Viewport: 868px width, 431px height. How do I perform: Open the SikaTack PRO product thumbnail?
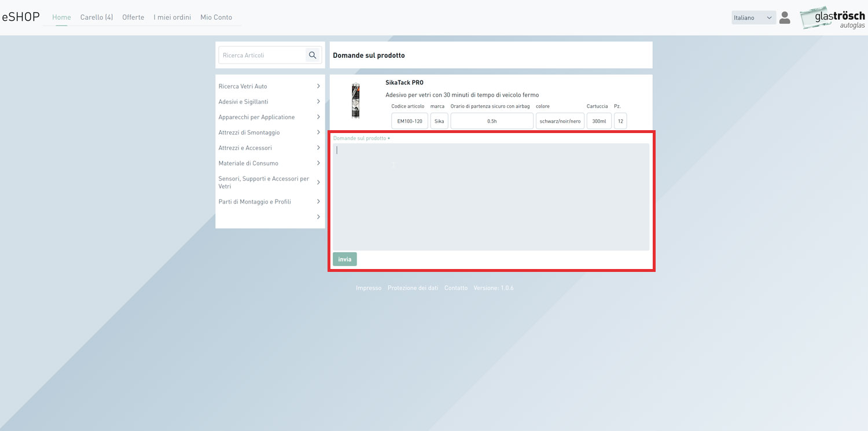(x=356, y=101)
